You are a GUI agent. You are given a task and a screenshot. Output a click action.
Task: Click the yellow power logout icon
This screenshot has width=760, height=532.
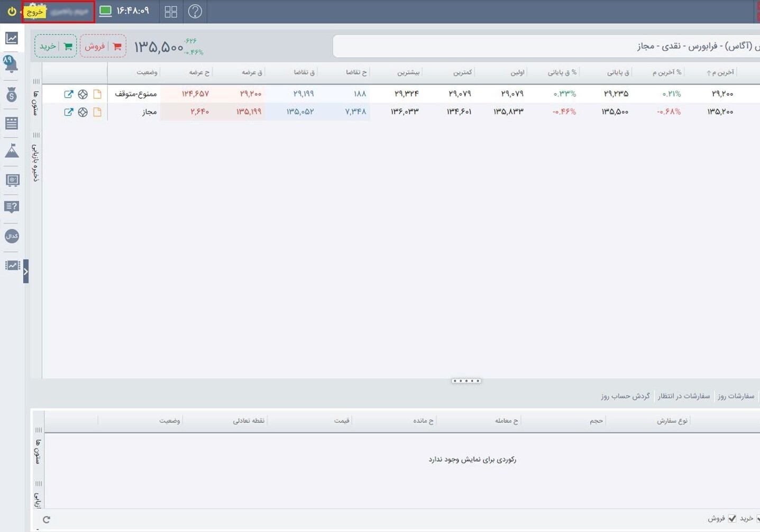[12, 11]
